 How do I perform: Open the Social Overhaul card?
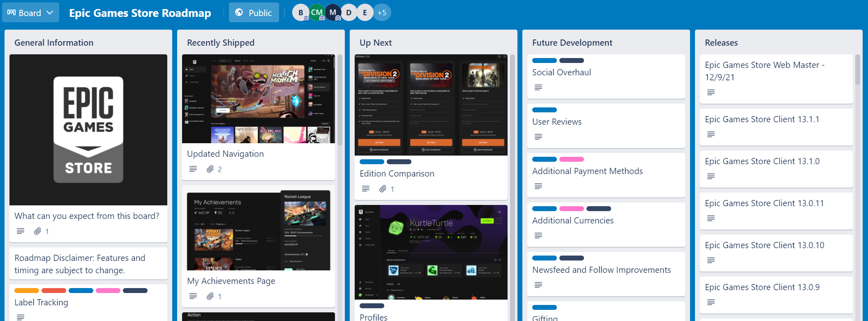click(606, 77)
